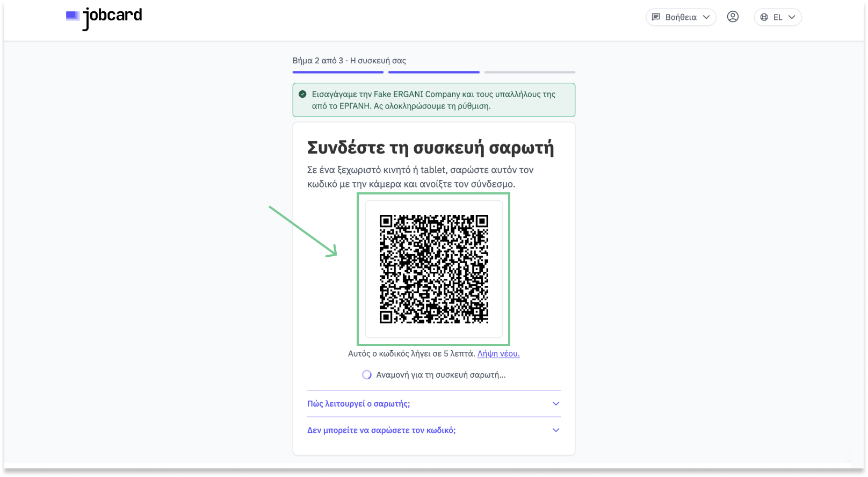Open the Βοήθεια help dropdown
Screen dimensions: 868x477
tap(681, 17)
